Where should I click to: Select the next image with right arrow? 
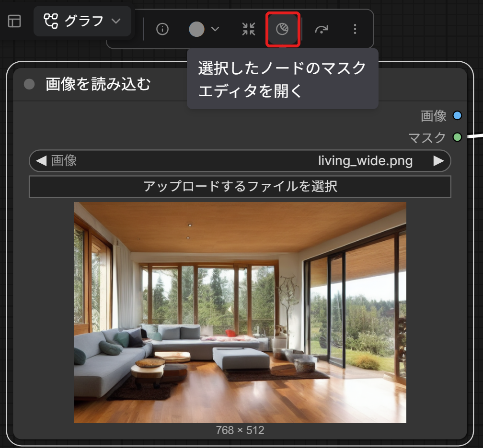438,161
